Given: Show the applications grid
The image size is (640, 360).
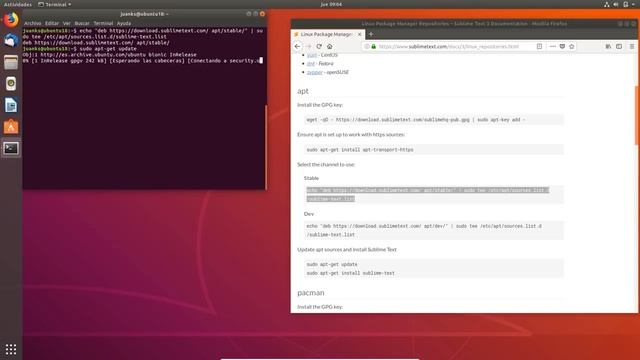Looking at the screenshot, I should 11,349.
